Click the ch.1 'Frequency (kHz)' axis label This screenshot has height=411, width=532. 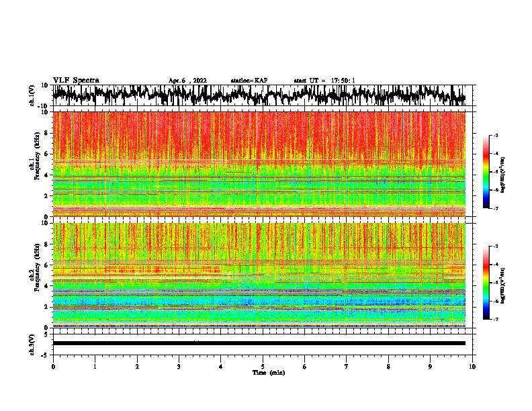[x=37, y=156]
